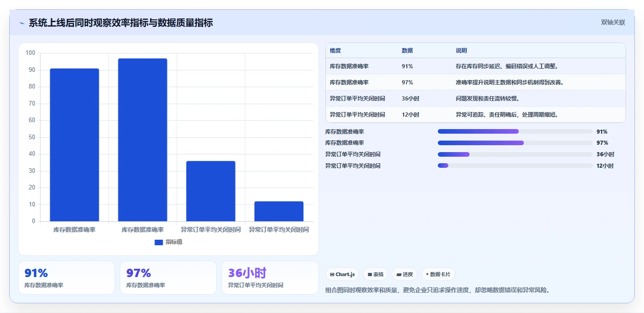The width and height of the screenshot is (644, 313).
Task: Click the Chart.js tag chip
Action: (x=342, y=274)
